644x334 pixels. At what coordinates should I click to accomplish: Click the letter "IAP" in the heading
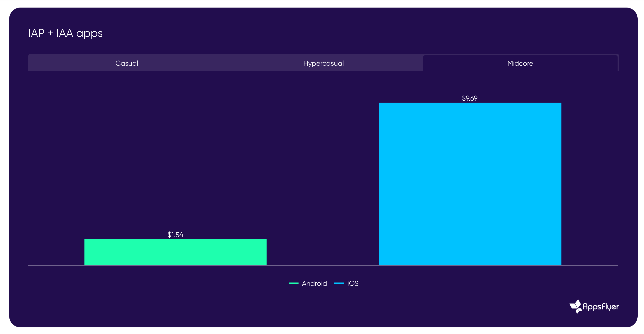(x=37, y=33)
